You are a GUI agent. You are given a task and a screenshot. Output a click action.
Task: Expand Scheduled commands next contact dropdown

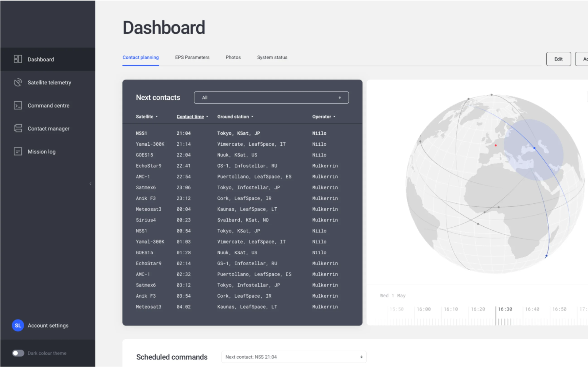pyautogui.click(x=293, y=357)
